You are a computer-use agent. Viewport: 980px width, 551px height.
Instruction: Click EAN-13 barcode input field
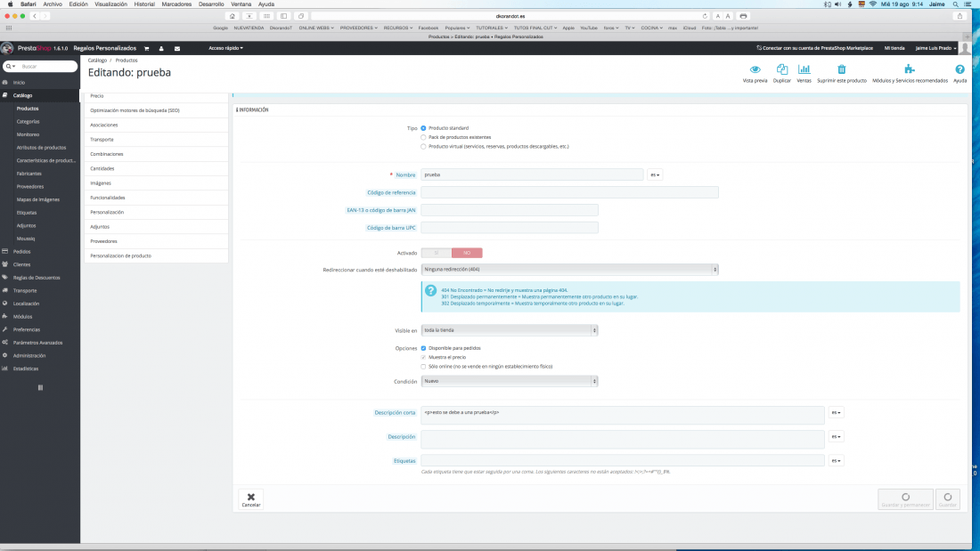coord(510,210)
